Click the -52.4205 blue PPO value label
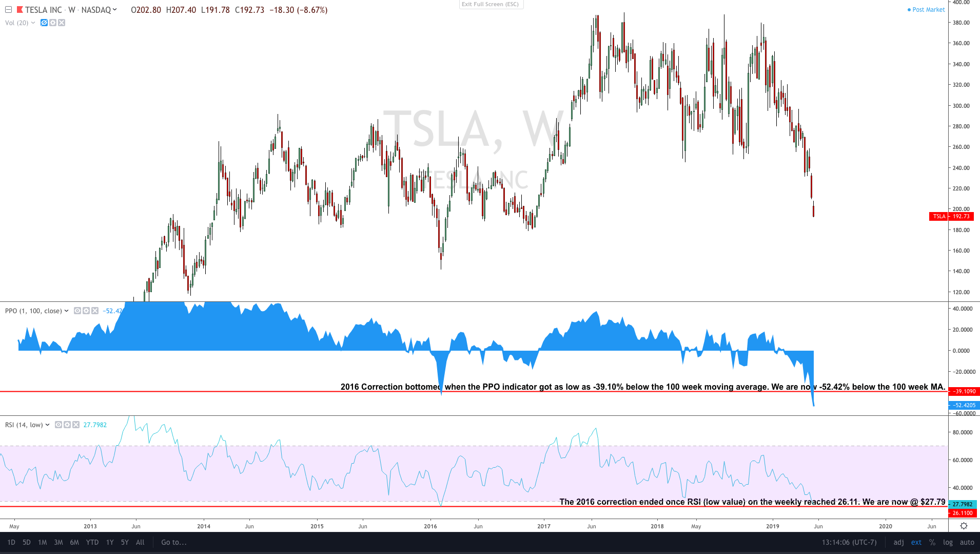This screenshot has width=980, height=554. click(x=964, y=405)
